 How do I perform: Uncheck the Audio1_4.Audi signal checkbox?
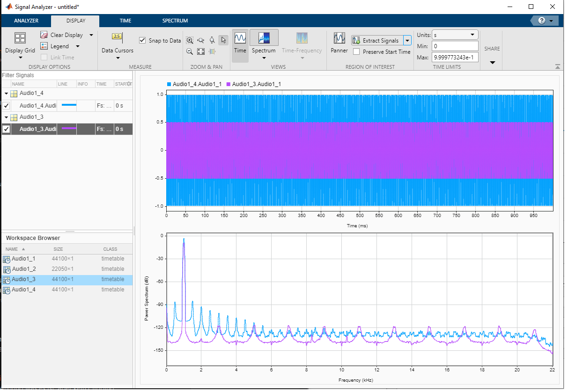coord(6,106)
